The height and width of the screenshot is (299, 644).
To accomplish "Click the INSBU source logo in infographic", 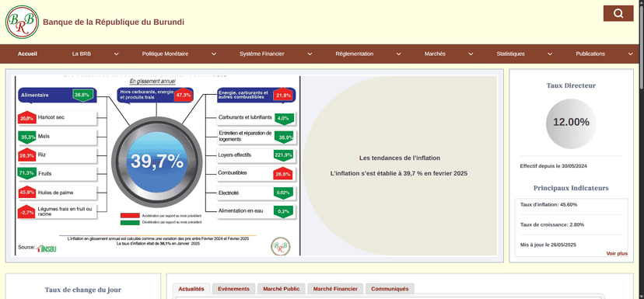I will pos(47,249).
